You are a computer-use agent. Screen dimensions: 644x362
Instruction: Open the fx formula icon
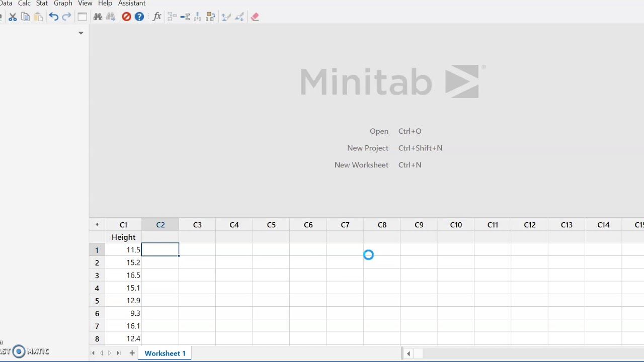click(157, 17)
